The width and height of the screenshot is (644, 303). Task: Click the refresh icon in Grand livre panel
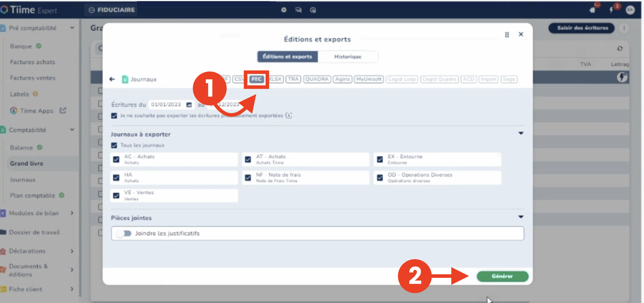620,49
